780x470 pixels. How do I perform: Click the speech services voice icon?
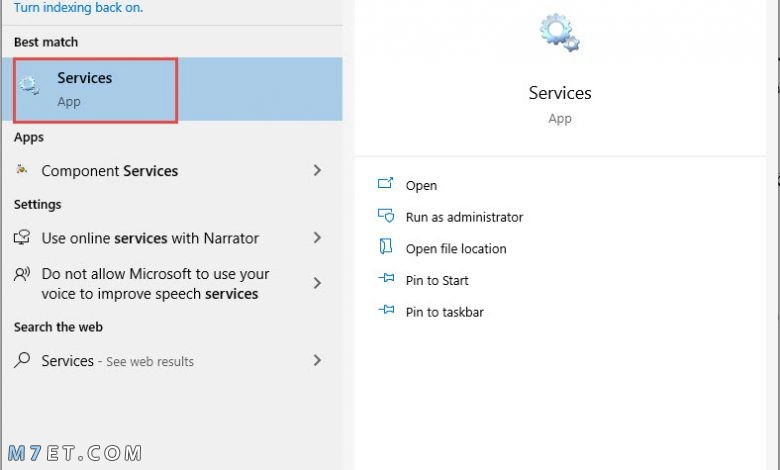pos(22,274)
